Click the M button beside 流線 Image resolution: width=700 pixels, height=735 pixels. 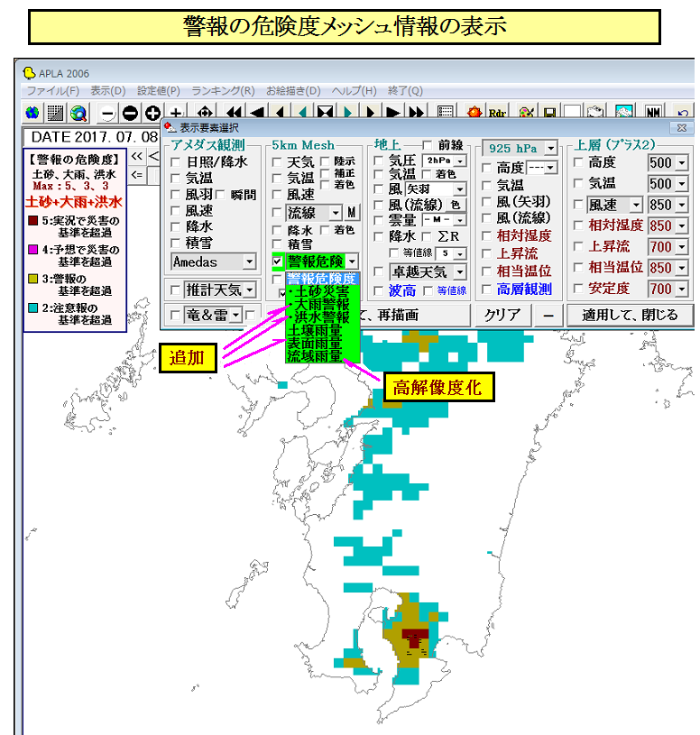point(352,213)
